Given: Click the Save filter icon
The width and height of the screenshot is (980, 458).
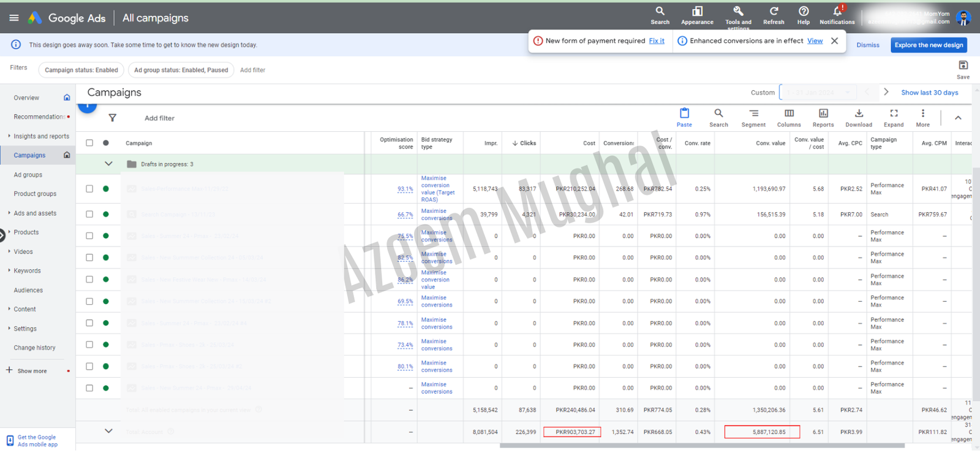Looking at the screenshot, I should (x=963, y=66).
